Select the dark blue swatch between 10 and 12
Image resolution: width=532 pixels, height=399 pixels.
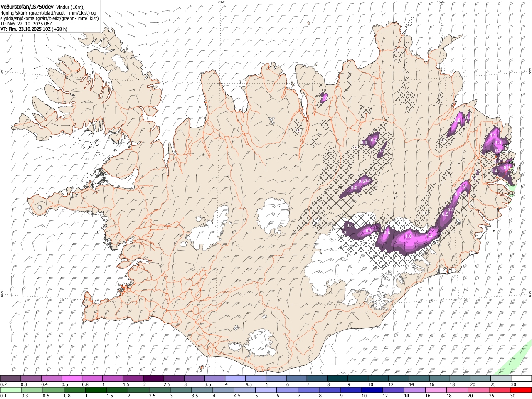click(x=371, y=390)
